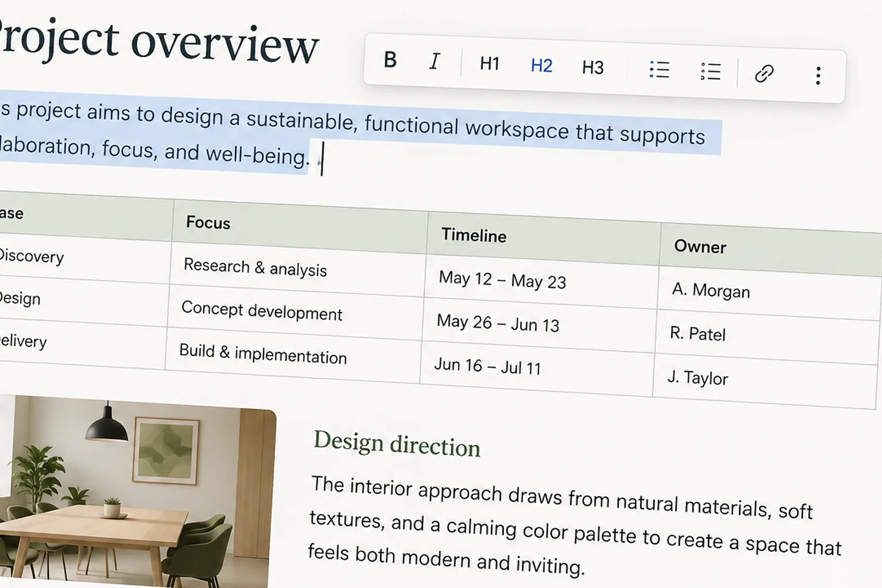
Task: Select the Discovery phase cell
Action: tap(86, 259)
